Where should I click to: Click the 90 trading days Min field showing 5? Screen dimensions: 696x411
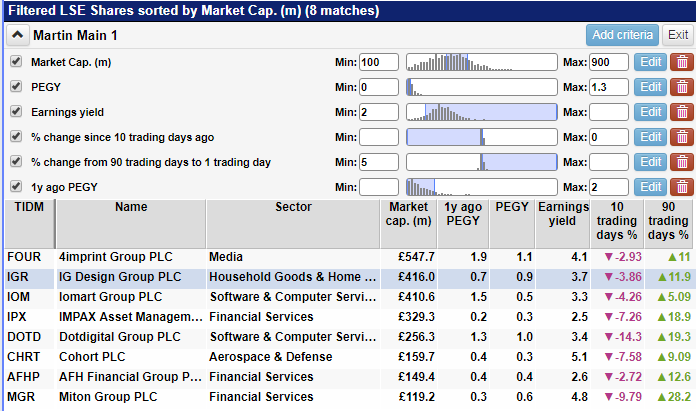coord(379,162)
